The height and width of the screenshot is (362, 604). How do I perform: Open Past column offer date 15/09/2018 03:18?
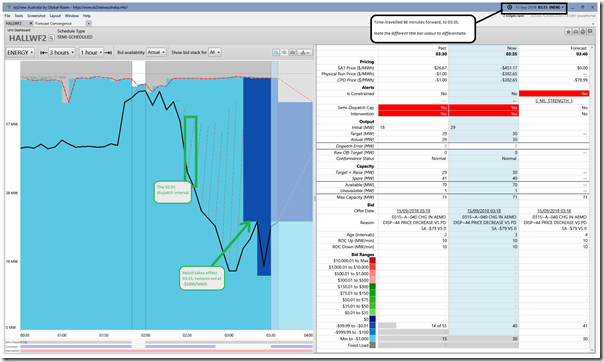click(x=413, y=211)
